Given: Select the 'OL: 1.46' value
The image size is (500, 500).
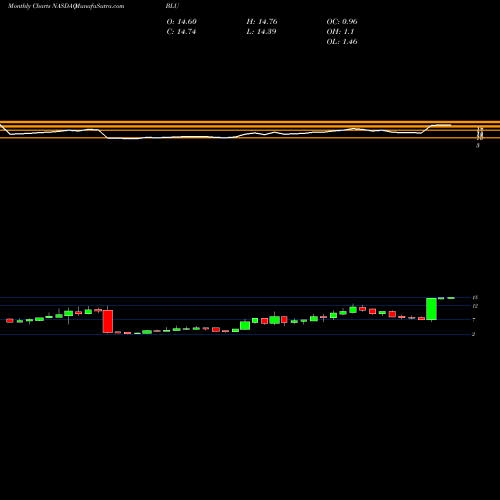Looking at the screenshot, I should click(342, 42).
